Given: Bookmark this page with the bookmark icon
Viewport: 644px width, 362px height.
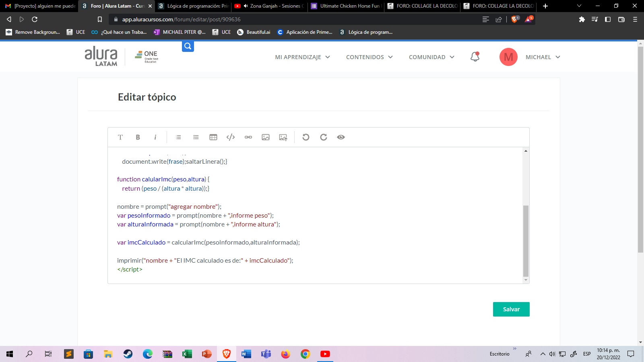Looking at the screenshot, I should [x=100, y=19].
